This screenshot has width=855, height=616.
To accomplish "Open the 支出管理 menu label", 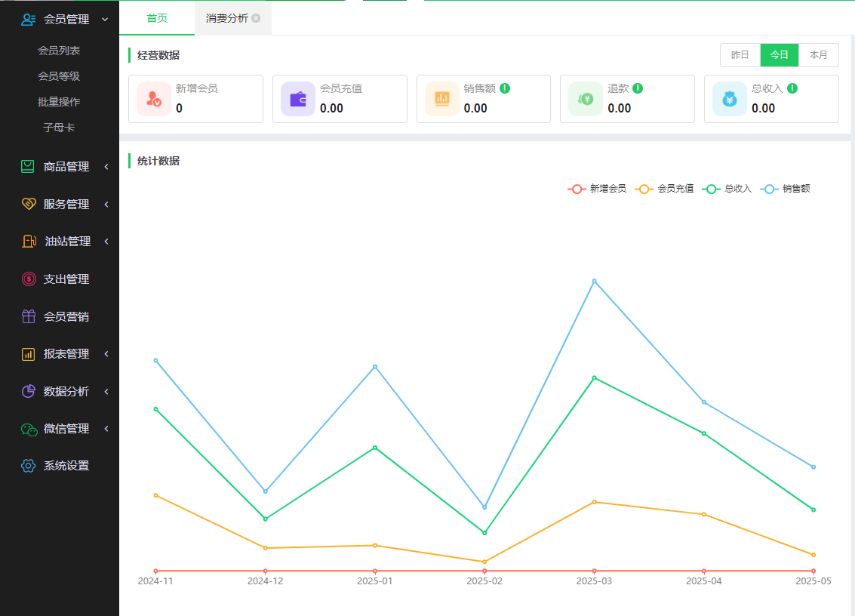I will coord(66,279).
